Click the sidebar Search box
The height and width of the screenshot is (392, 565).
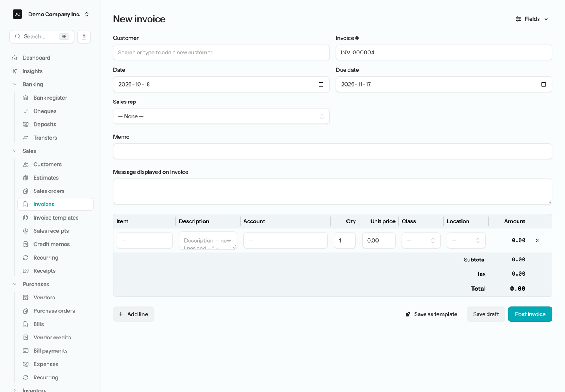pyautogui.click(x=42, y=36)
